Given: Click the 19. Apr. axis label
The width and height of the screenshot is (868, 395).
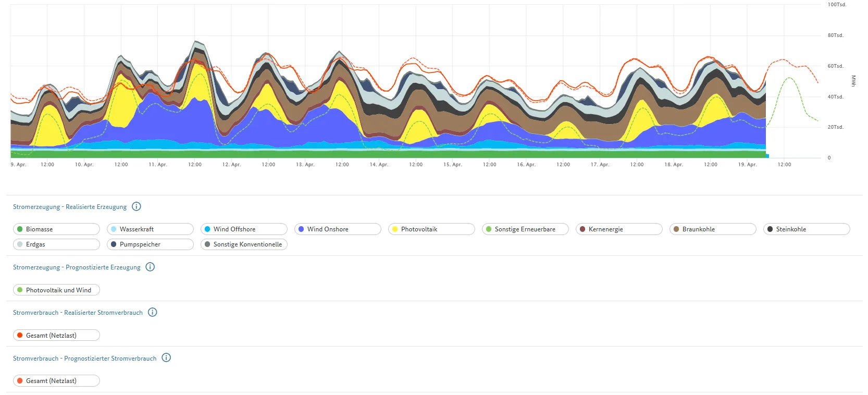Looking at the screenshot, I should point(747,165).
